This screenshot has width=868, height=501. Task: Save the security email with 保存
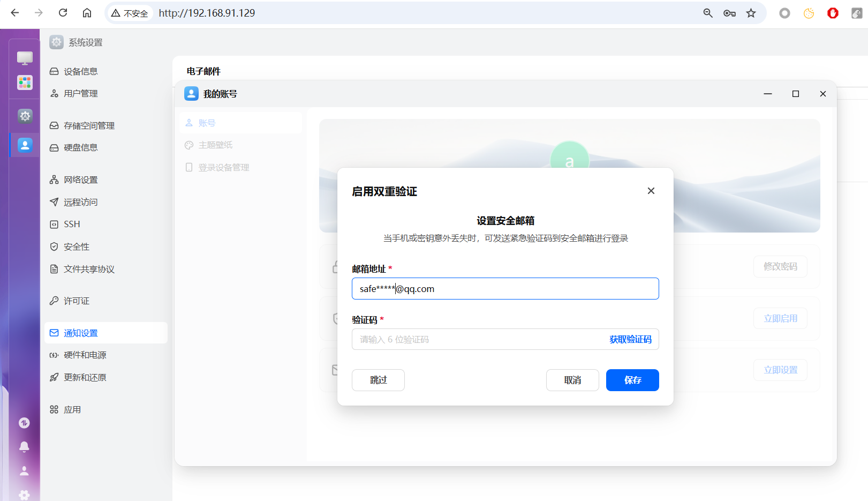632,380
